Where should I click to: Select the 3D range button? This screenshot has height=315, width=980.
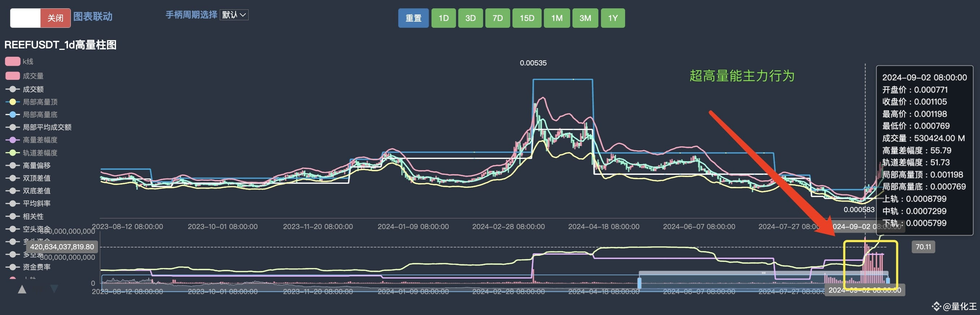tap(470, 18)
